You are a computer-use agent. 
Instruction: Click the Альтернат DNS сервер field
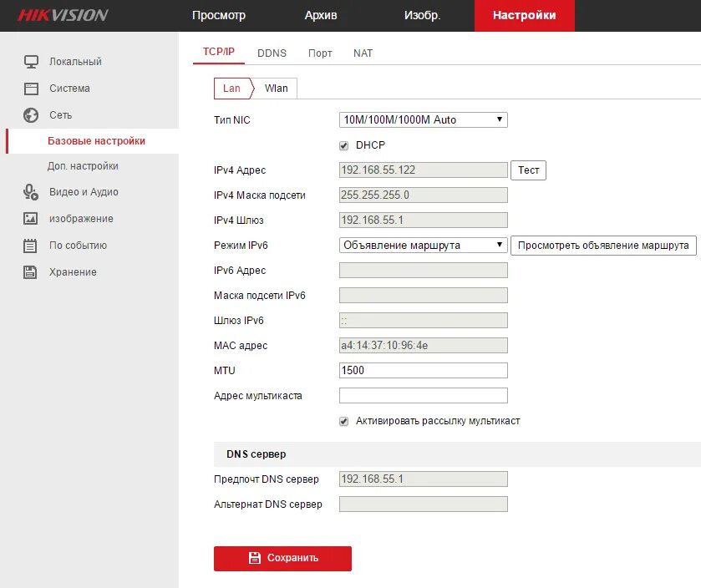pos(424,504)
